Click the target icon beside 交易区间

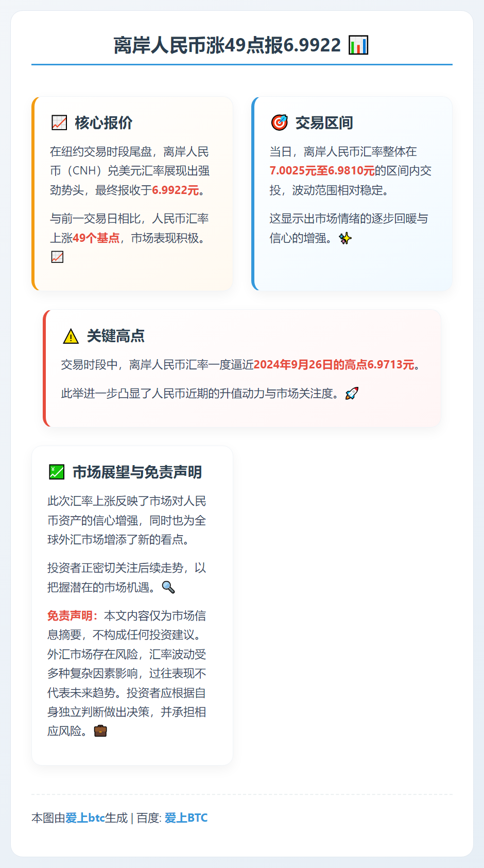[x=279, y=123]
